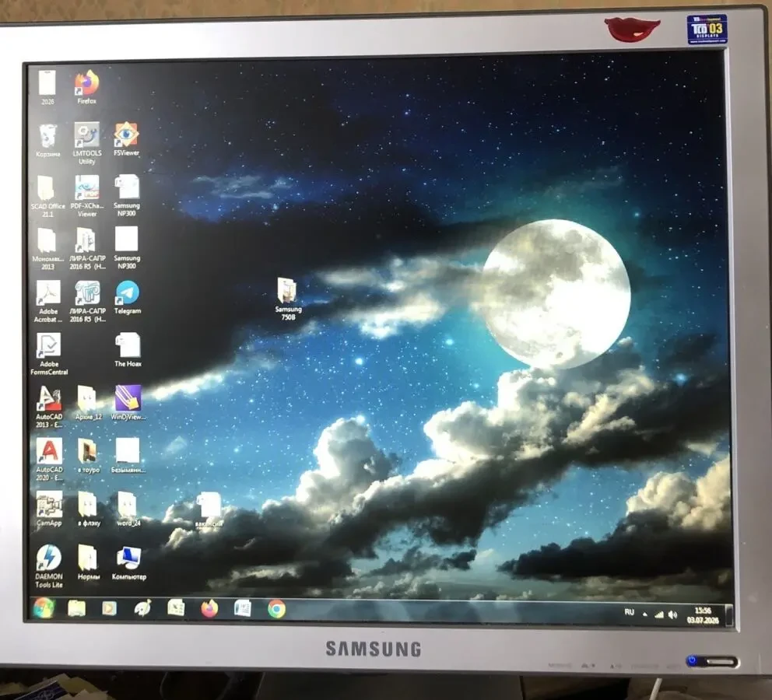The height and width of the screenshot is (700, 772).
Task: Open Excel from the taskbar
Action: click(176, 608)
